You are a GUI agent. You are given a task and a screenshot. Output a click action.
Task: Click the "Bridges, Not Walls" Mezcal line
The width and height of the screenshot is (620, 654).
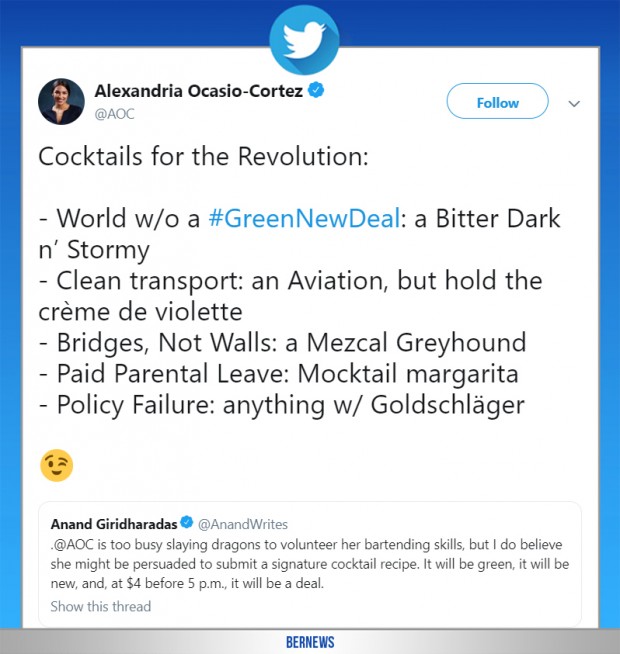coord(282,342)
